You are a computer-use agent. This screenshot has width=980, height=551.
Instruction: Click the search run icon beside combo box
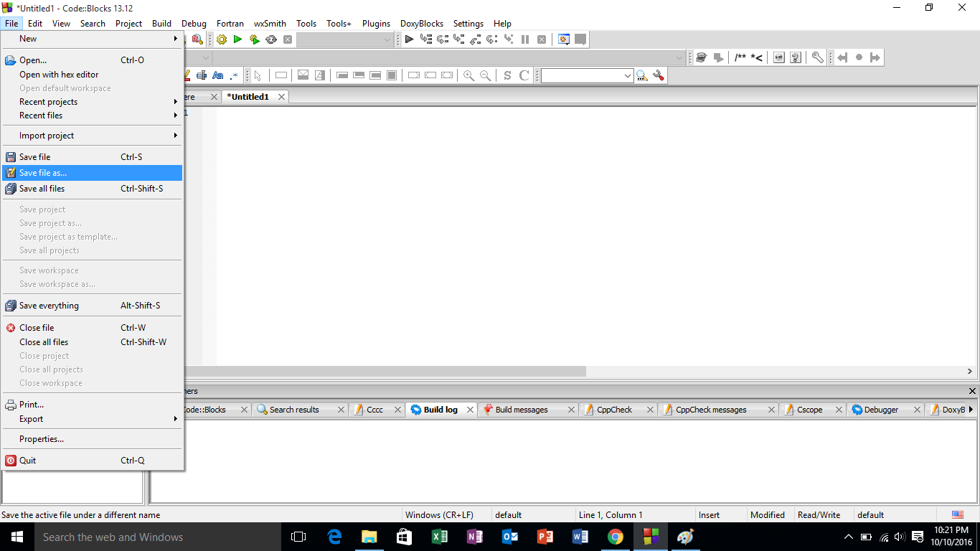pos(641,75)
